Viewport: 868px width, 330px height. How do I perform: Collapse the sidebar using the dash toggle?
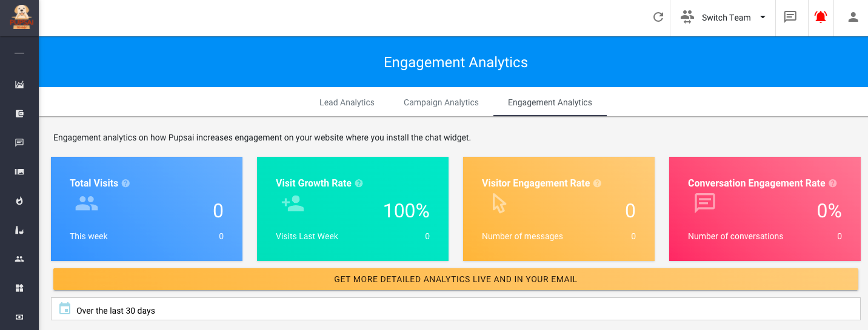coord(19,53)
